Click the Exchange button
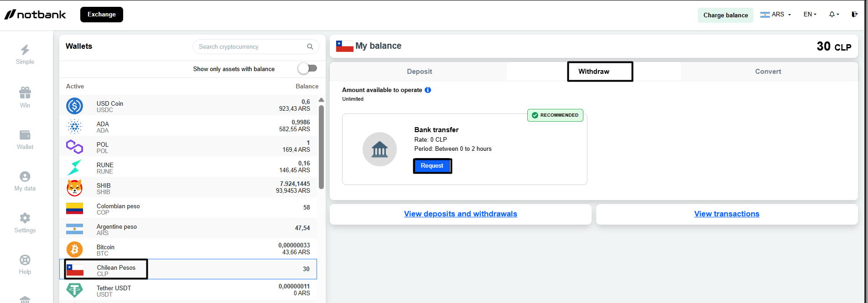This screenshot has width=868, height=303. click(102, 15)
